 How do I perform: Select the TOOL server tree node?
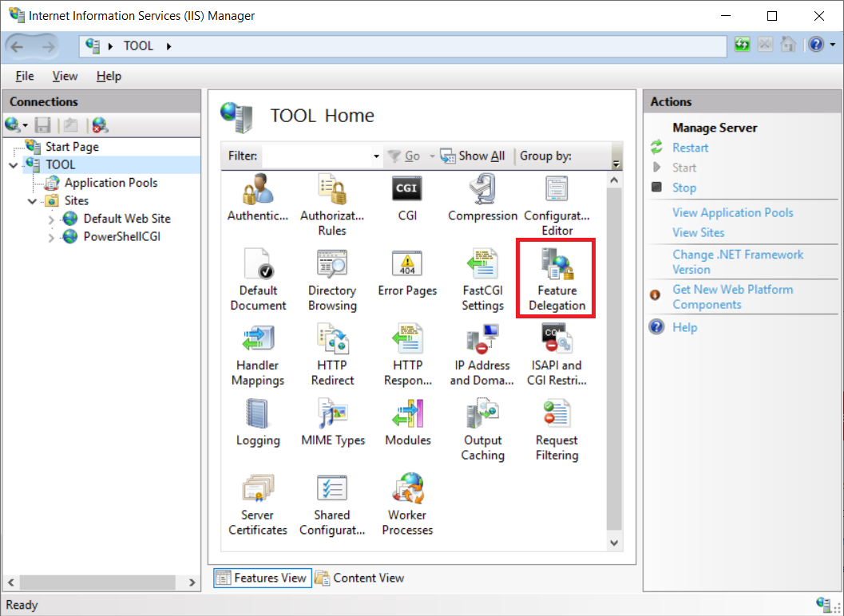pyautogui.click(x=61, y=164)
